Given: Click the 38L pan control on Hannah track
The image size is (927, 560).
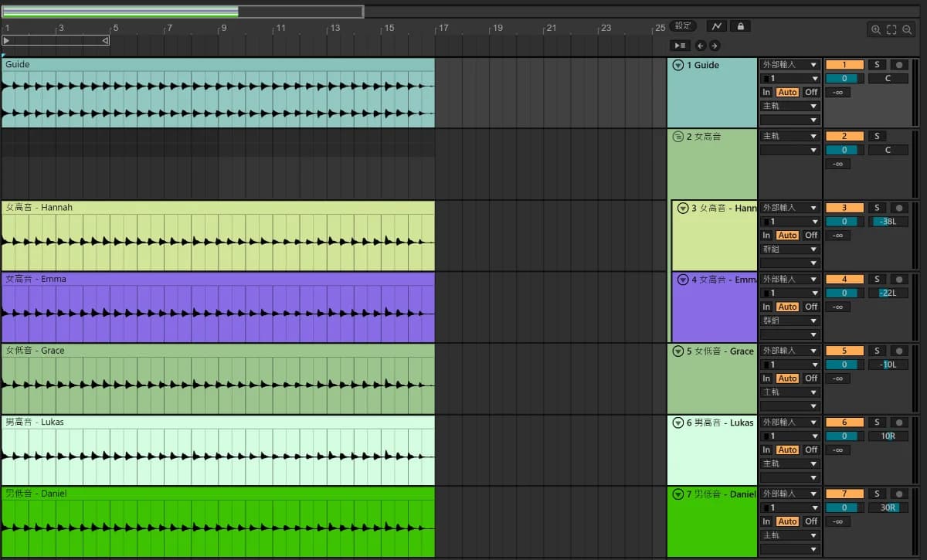Looking at the screenshot, I should tap(888, 222).
